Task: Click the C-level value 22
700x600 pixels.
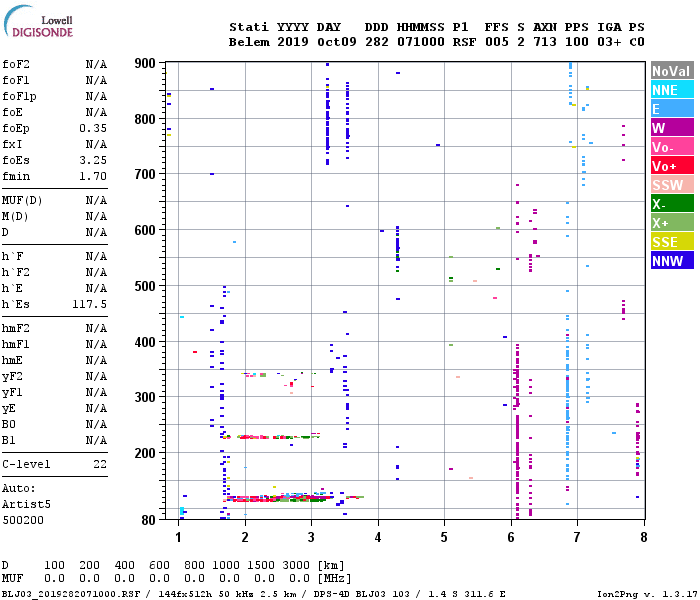Action: (100, 464)
